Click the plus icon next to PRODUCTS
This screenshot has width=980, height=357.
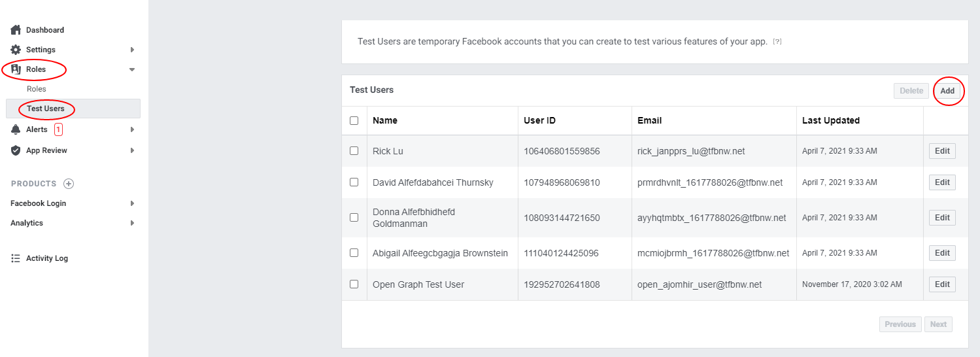[x=69, y=184]
